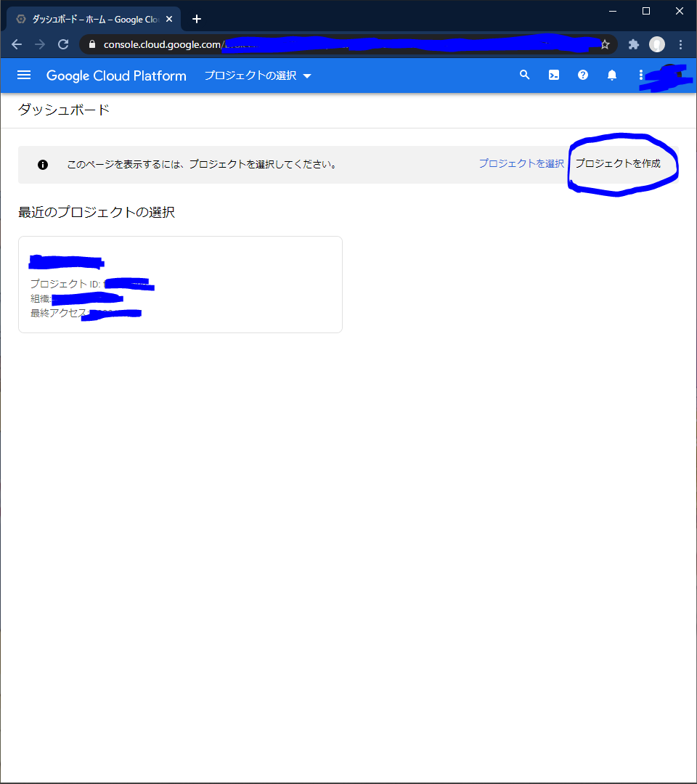
Task: Click the Google Cloud Platform logo
Action: (x=116, y=75)
